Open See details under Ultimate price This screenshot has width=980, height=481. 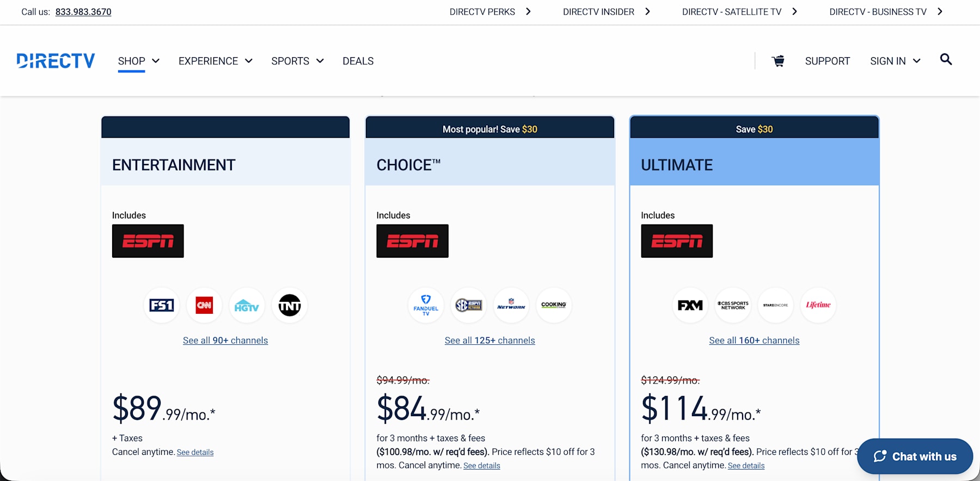coord(746,466)
